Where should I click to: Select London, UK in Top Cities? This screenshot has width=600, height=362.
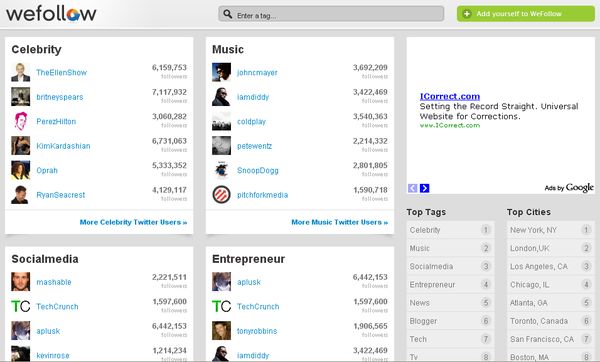click(551, 248)
